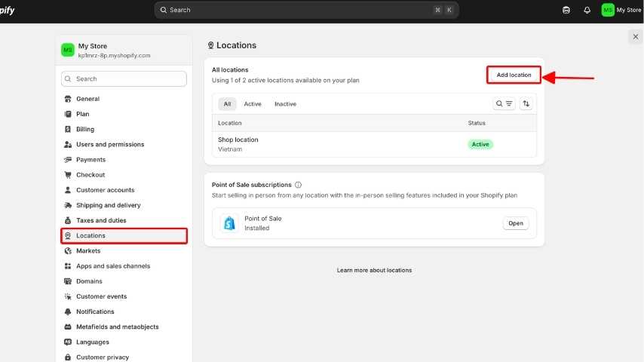This screenshot has width=644, height=362.
Task: Select Locations in the sidebar
Action: pos(124,235)
